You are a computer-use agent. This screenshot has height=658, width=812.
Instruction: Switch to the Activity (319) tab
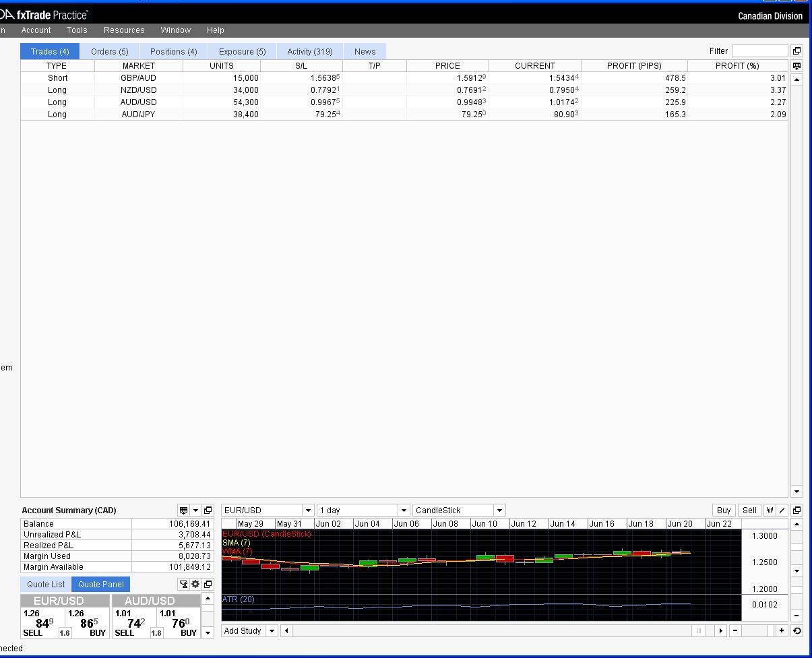[x=310, y=52]
